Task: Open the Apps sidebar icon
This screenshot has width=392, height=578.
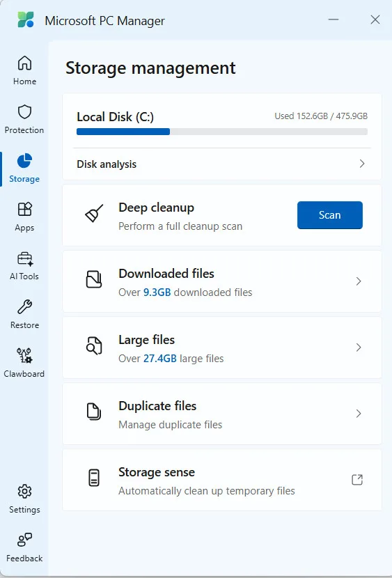Action: click(24, 210)
